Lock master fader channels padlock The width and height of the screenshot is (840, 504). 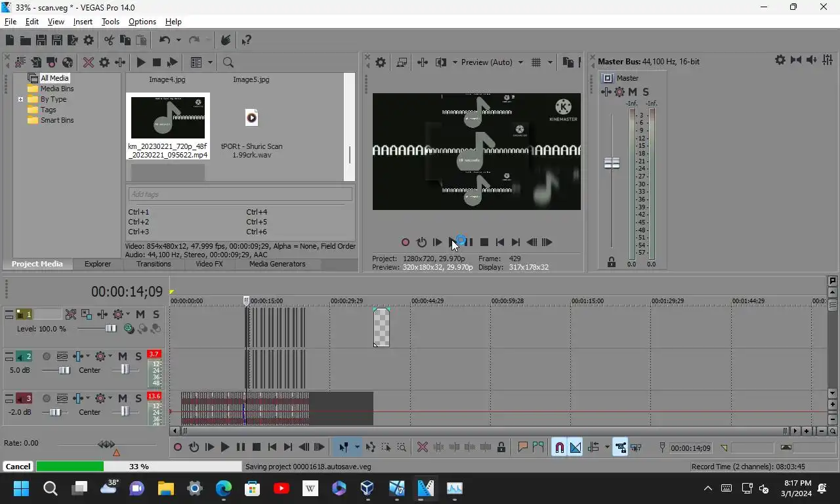click(612, 262)
